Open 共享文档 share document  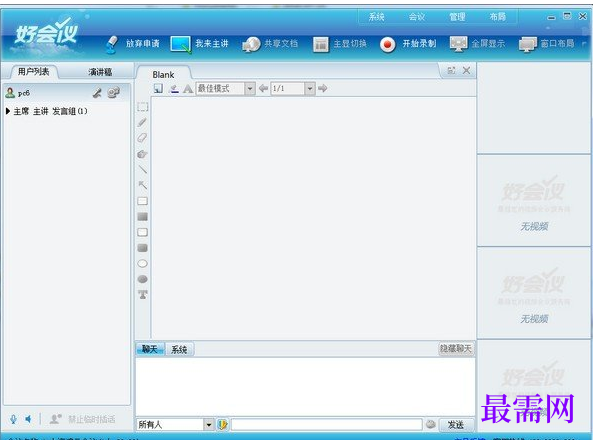[x=270, y=44]
